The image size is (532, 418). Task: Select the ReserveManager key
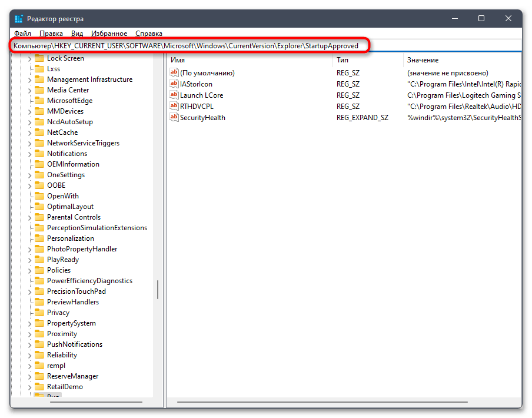[72, 376]
